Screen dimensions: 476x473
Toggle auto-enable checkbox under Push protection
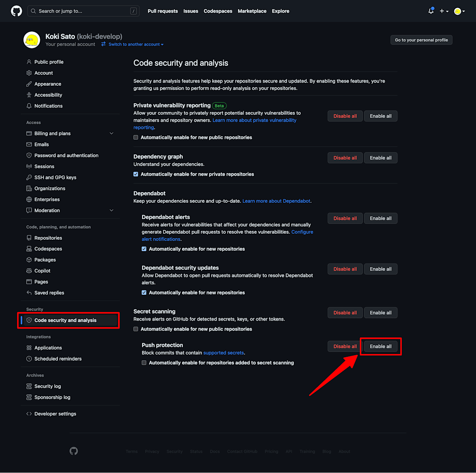144,363
